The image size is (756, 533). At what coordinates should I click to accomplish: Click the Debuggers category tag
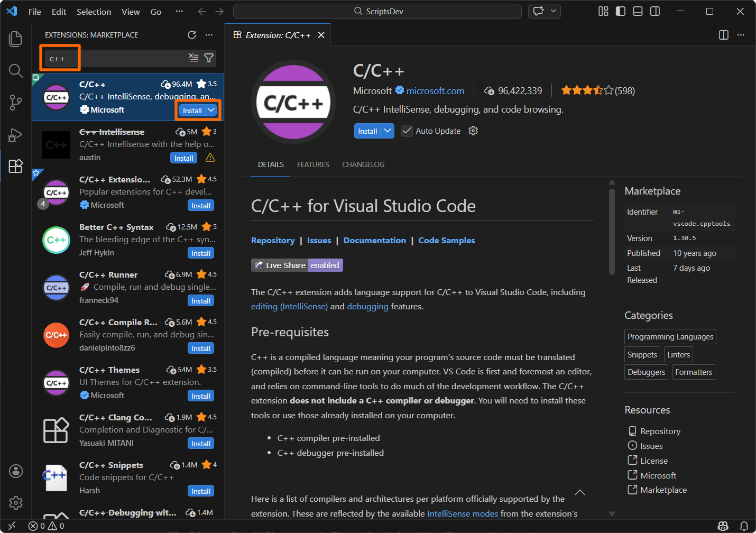646,372
